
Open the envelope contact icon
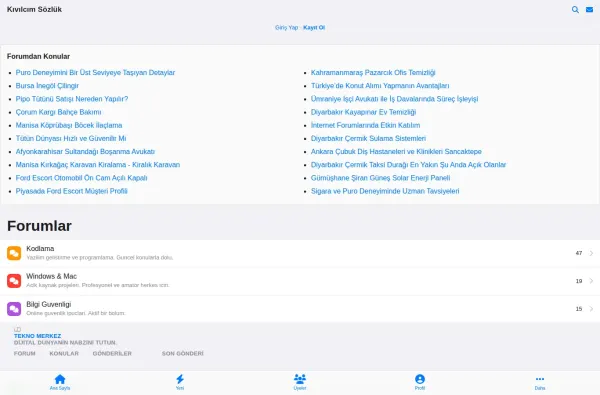tap(590, 10)
